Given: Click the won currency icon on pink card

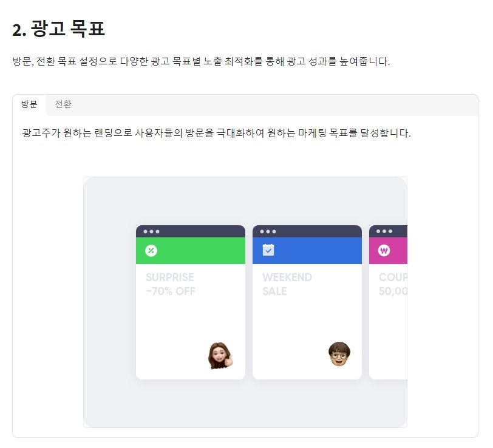Looking at the screenshot, I should [x=384, y=250].
